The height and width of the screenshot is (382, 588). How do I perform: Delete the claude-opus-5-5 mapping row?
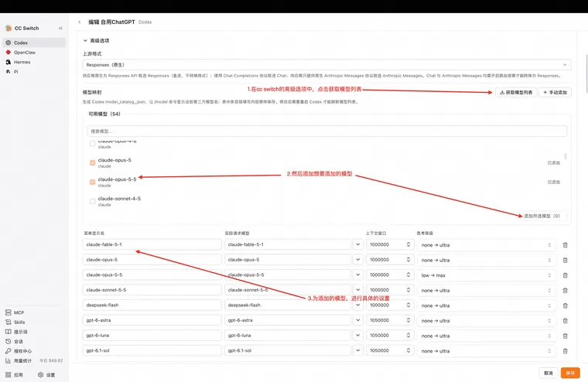pos(565,275)
